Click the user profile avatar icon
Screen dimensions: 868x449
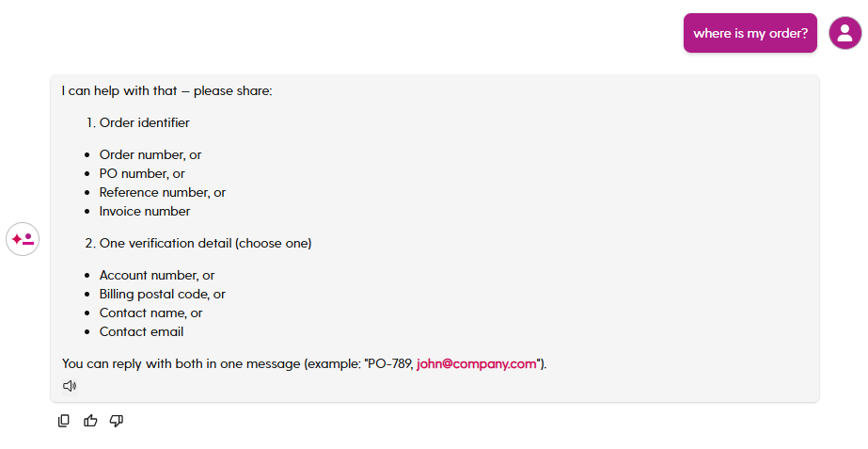tap(844, 33)
